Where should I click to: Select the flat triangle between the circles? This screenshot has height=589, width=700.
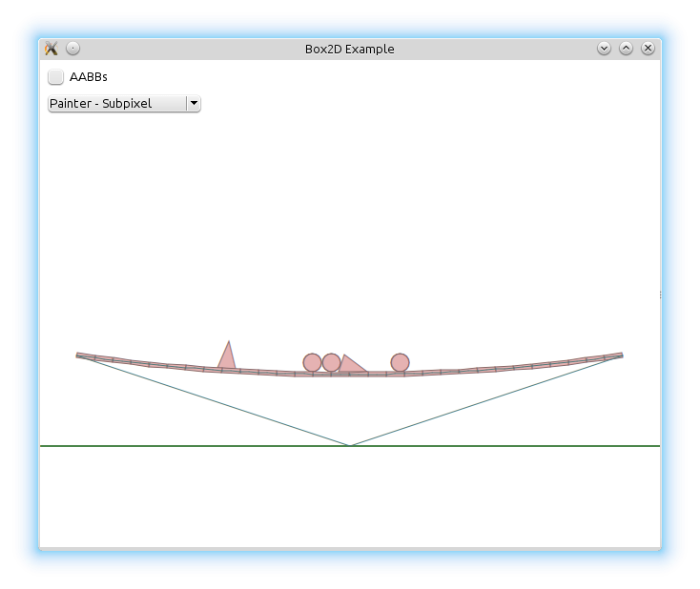pos(350,366)
